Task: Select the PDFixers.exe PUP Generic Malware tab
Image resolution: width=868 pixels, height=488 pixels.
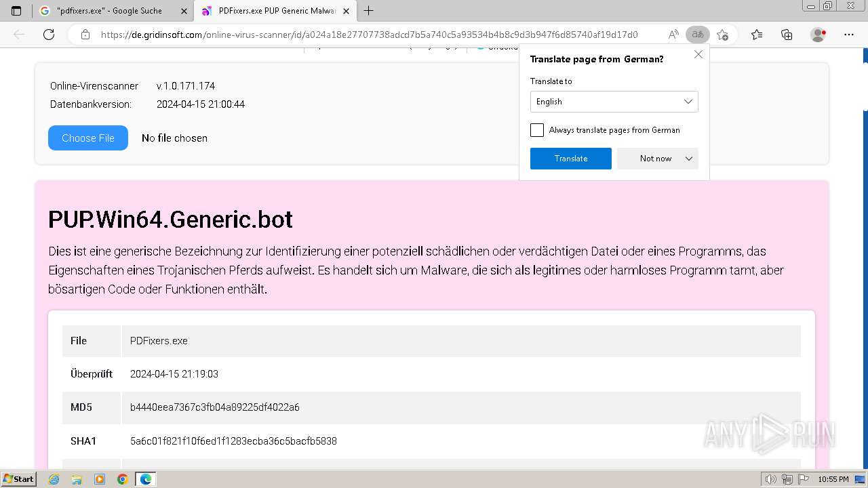Action: 275,11
